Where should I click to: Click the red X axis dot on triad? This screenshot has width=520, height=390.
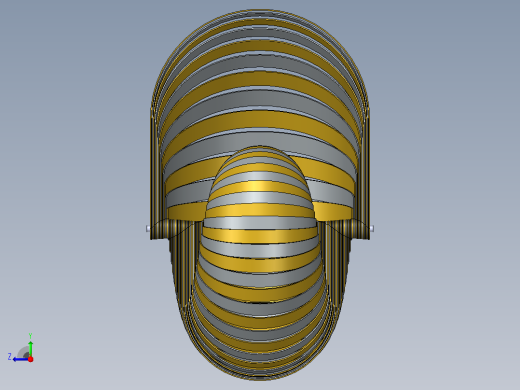[x=31, y=359]
